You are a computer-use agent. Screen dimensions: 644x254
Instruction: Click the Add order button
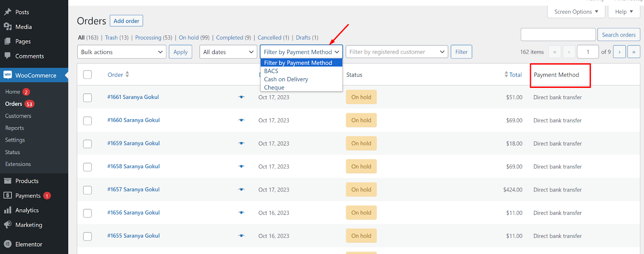(126, 21)
